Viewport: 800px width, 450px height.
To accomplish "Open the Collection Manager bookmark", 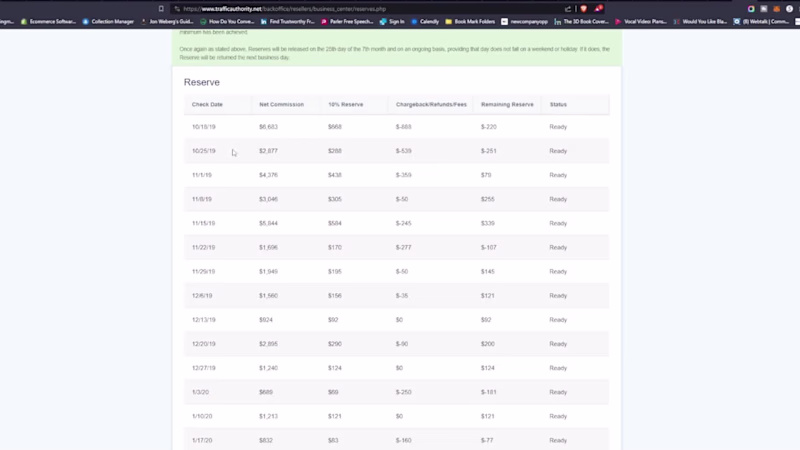I will (108, 21).
